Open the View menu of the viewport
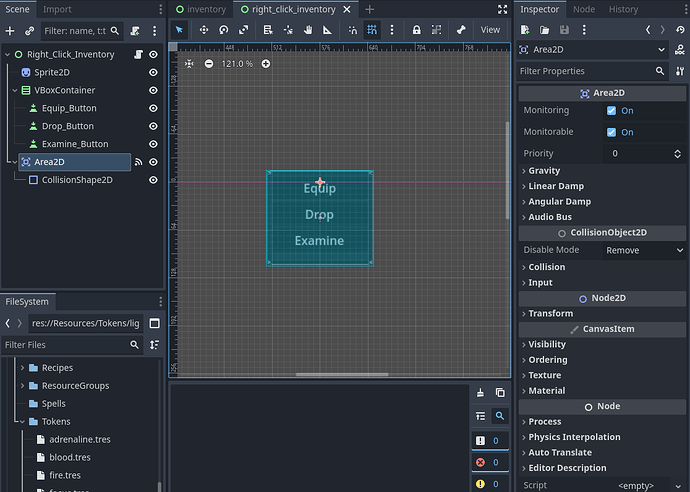The height and width of the screenshot is (492, 690). click(x=490, y=30)
